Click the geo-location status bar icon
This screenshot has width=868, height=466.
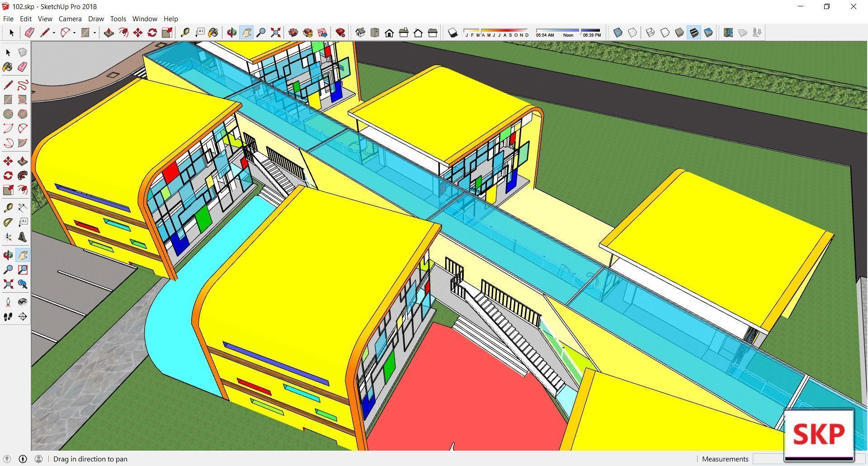pyautogui.click(x=7, y=459)
